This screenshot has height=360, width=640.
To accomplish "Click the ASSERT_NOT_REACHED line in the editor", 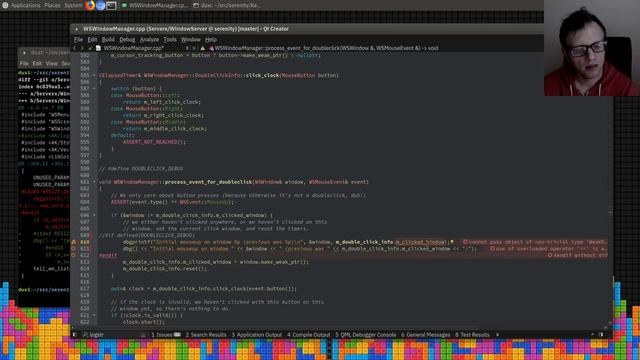I will pos(154,142).
